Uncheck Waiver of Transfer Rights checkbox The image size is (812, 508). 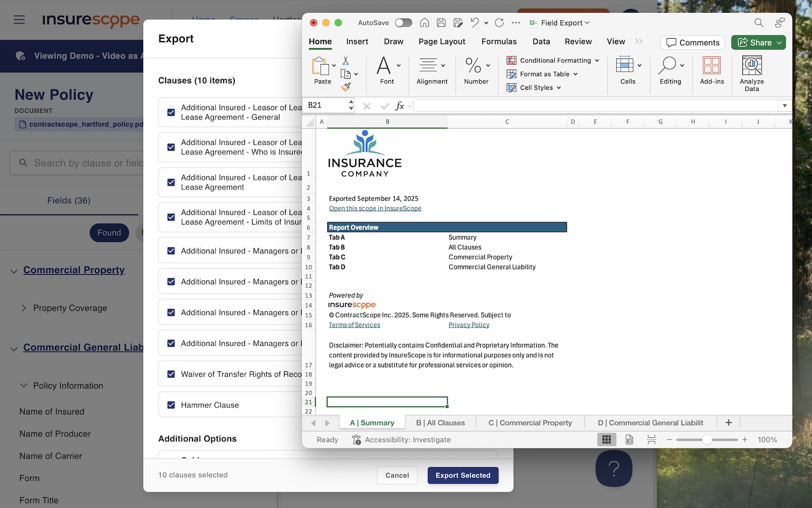point(171,374)
